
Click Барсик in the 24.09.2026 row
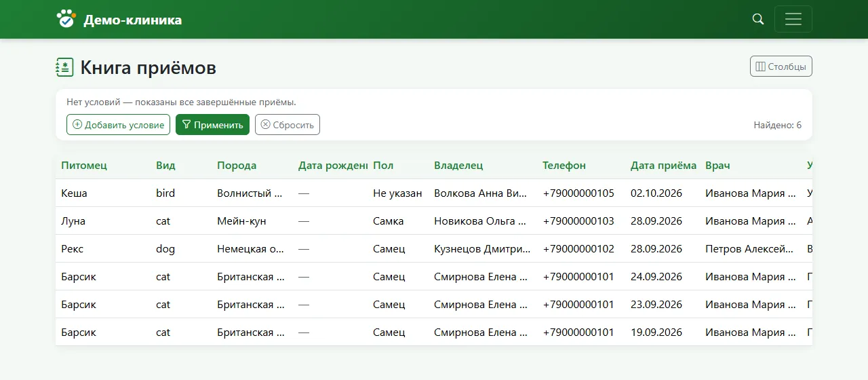point(79,277)
